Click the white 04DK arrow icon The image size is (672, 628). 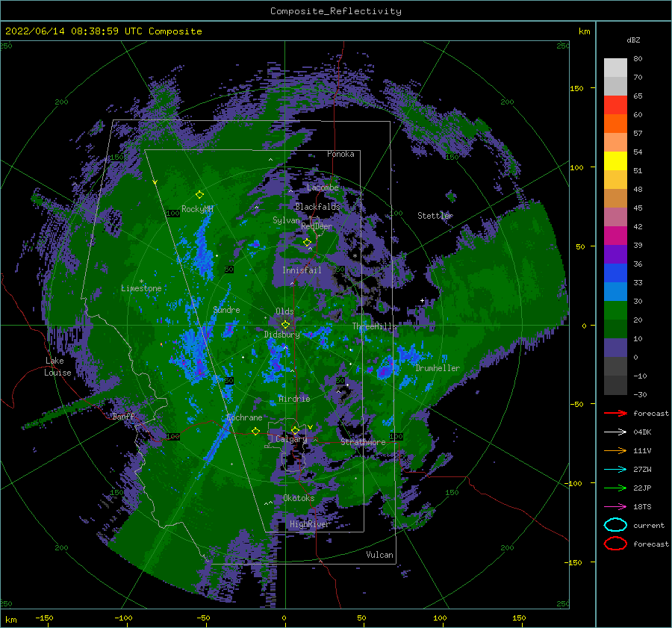tap(615, 432)
